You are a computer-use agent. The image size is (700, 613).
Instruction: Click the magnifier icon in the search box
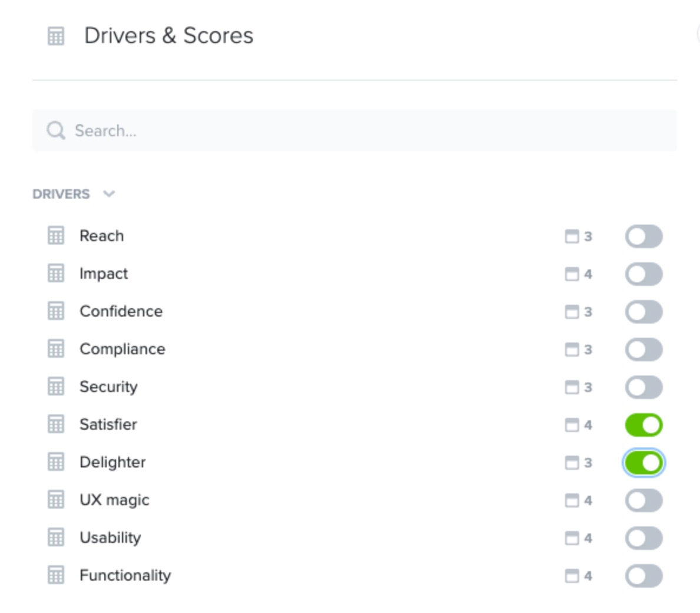(x=56, y=130)
